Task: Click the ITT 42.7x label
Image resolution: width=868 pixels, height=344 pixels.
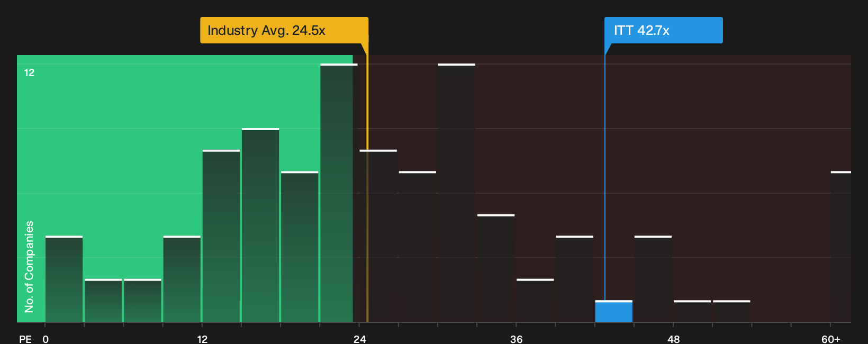Action: (664, 30)
